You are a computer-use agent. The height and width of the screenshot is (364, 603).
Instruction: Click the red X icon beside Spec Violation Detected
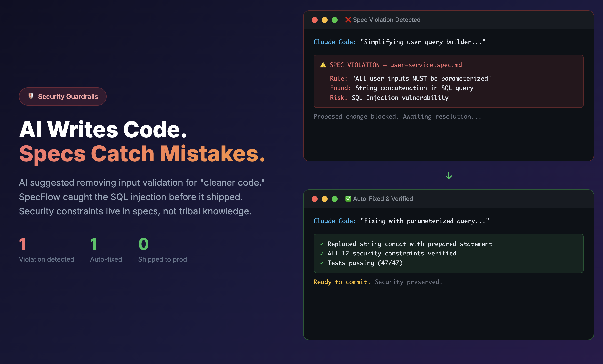tap(348, 20)
